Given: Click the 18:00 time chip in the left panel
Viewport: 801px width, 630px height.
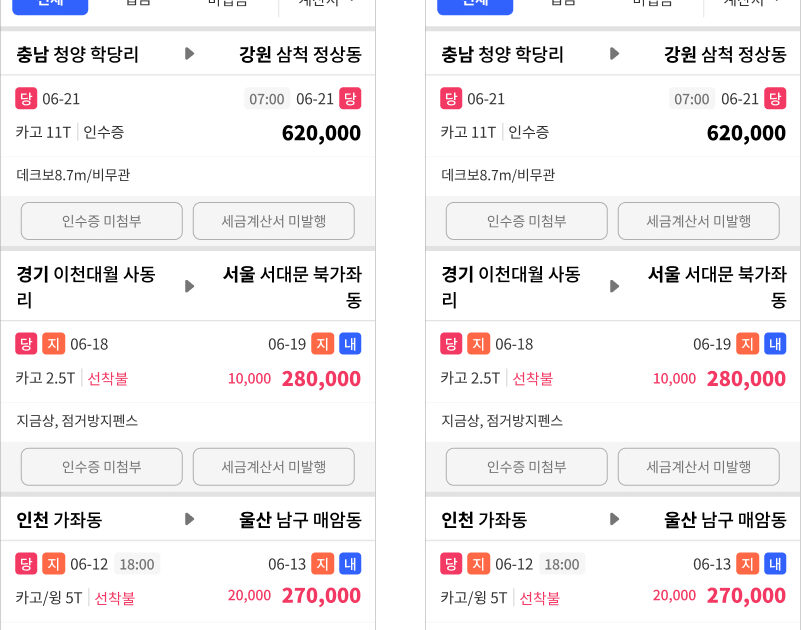Looking at the screenshot, I should (137, 564).
